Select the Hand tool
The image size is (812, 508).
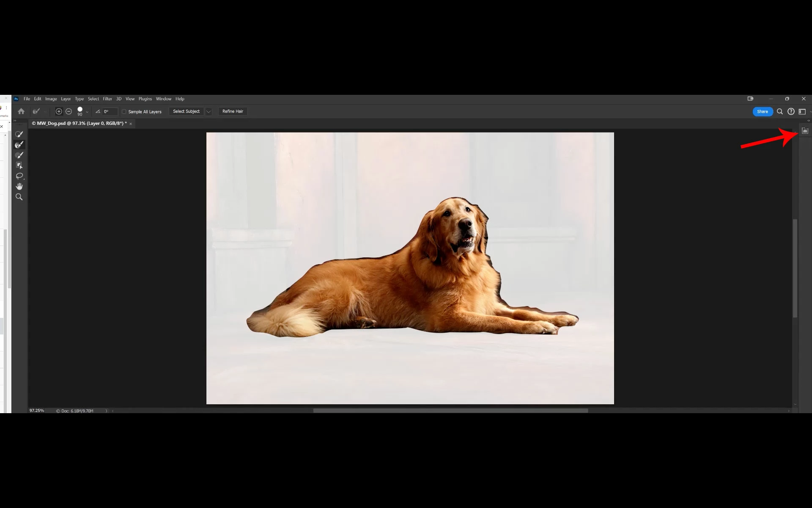pyautogui.click(x=19, y=186)
